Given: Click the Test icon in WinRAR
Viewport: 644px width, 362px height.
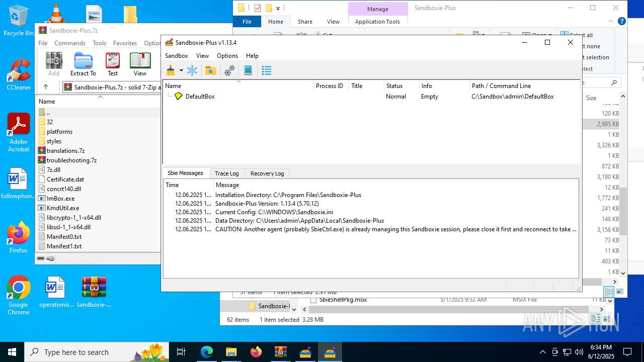Looking at the screenshot, I should pyautogui.click(x=113, y=64).
